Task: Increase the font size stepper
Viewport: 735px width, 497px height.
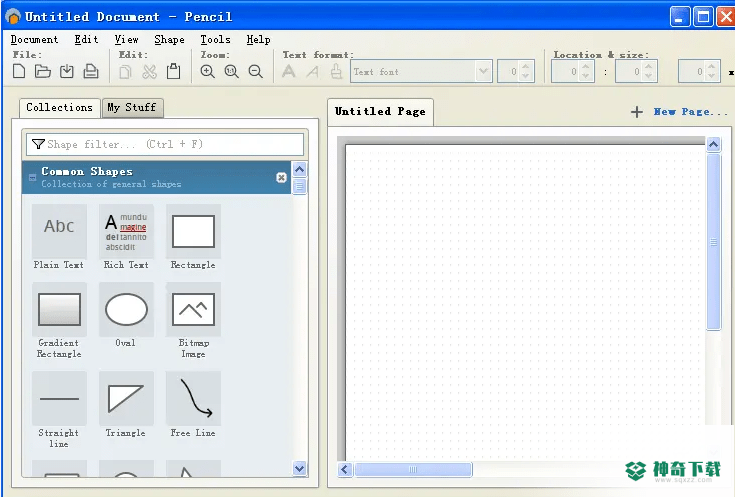Action: [525, 67]
